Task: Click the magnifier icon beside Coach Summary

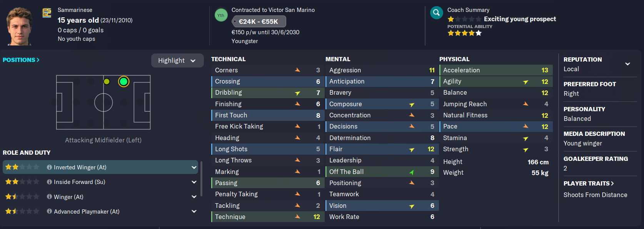Action: point(436,13)
